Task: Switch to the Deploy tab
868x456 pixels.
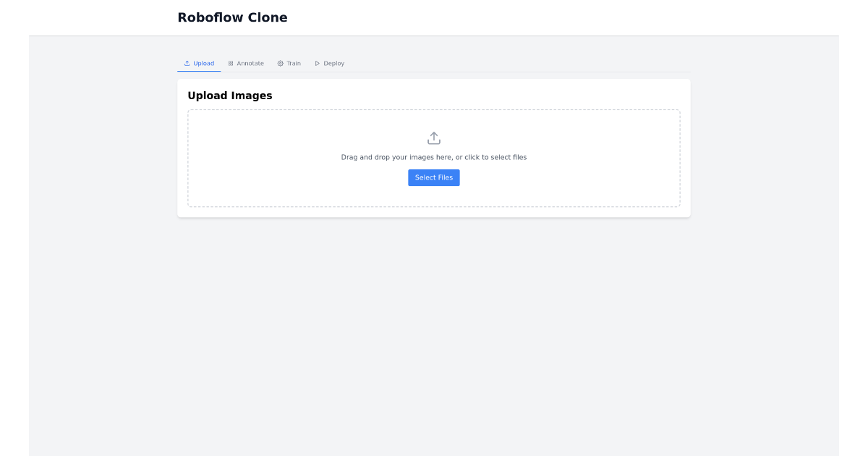Action: pyautogui.click(x=330, y=63)
